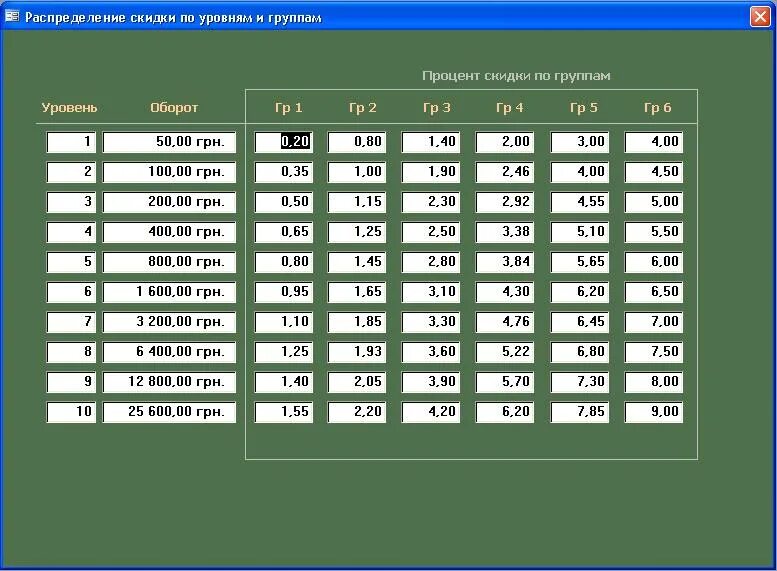The width and height of the screenshot is (777, 571).
Task: Click Гр 3 field 2,50 in level 4 row
Action: tap(431, 232)
